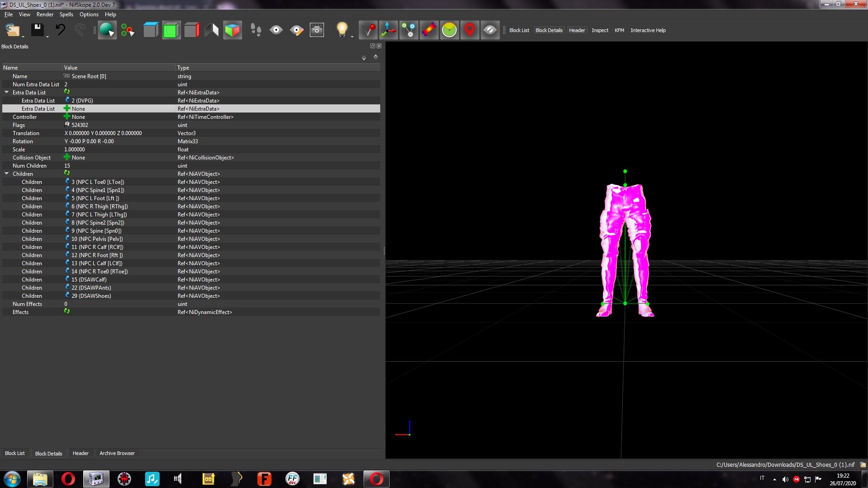Toggle vertex pin display icon
This screenshot has height=488, width=868.
[368, 30]
